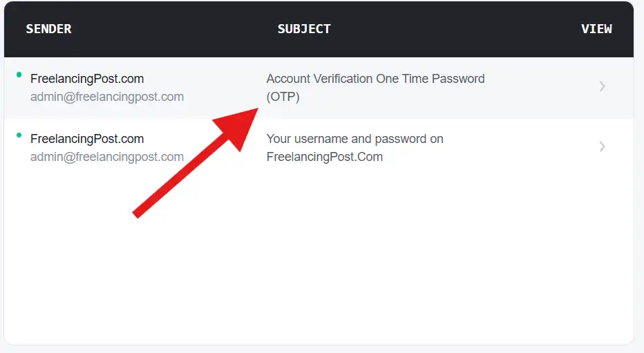Click the SENDER column header
644x353 pixels.
tap(48, 29)
